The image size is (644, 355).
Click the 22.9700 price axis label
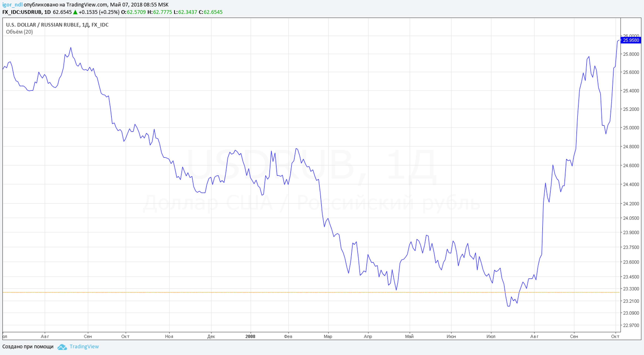(631, 325)
